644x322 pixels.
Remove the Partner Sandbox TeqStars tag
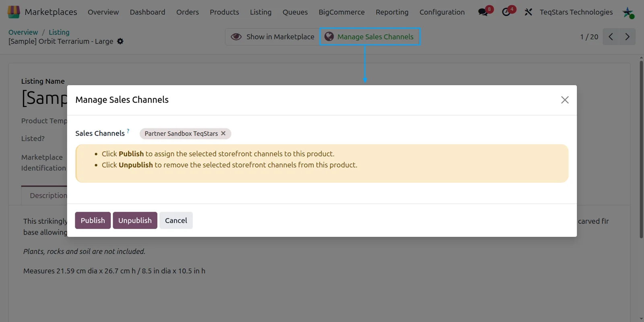click(223, 133)
